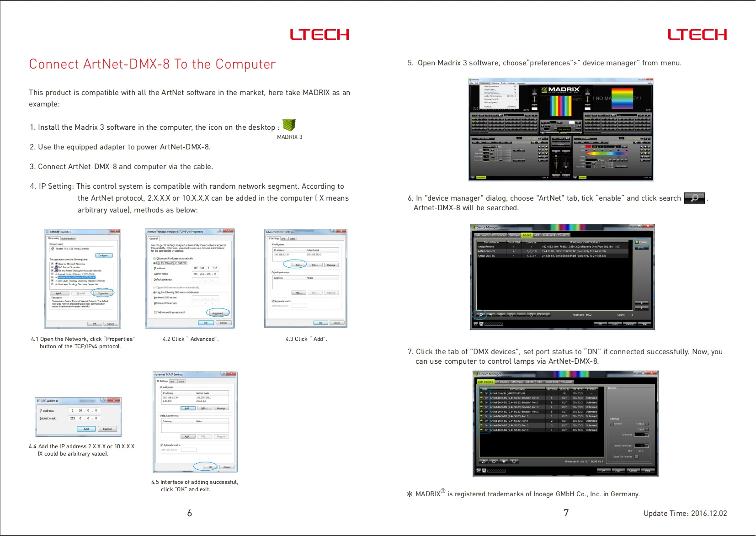Open Art-Net tab in DMX Devices Device Manager

tap(530, 382)
